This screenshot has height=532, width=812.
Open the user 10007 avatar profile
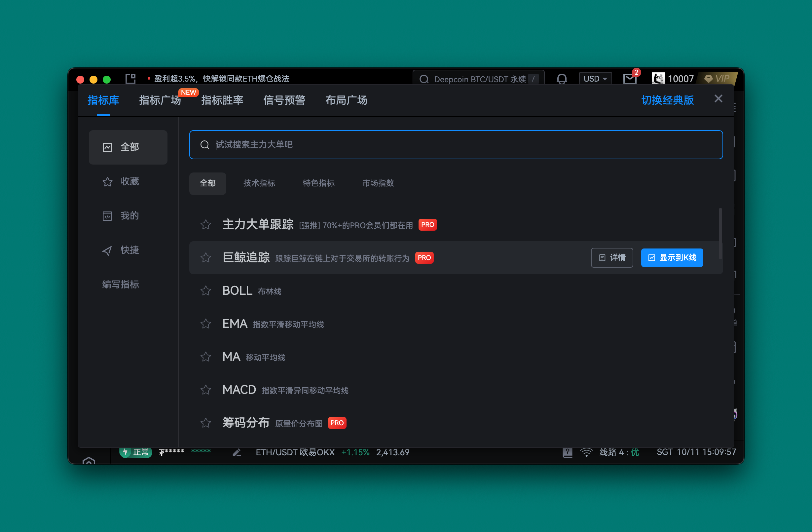pyautogui.click(x=658, y=79)
